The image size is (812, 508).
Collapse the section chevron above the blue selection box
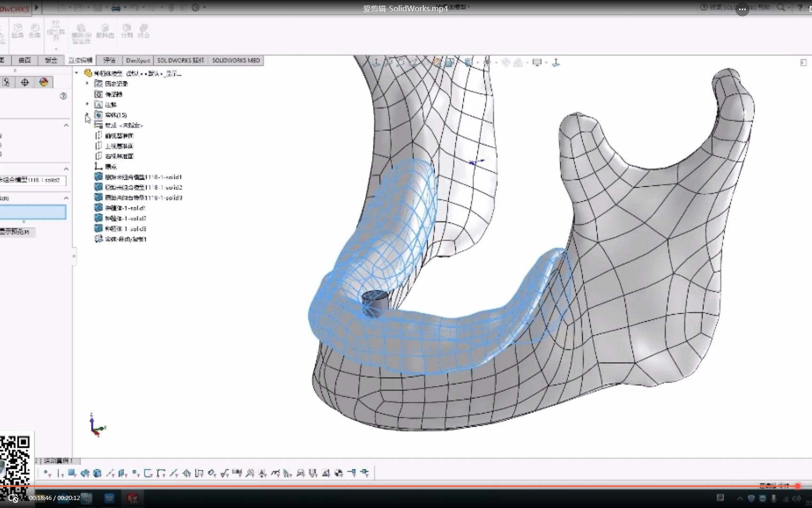pos(66,198)
